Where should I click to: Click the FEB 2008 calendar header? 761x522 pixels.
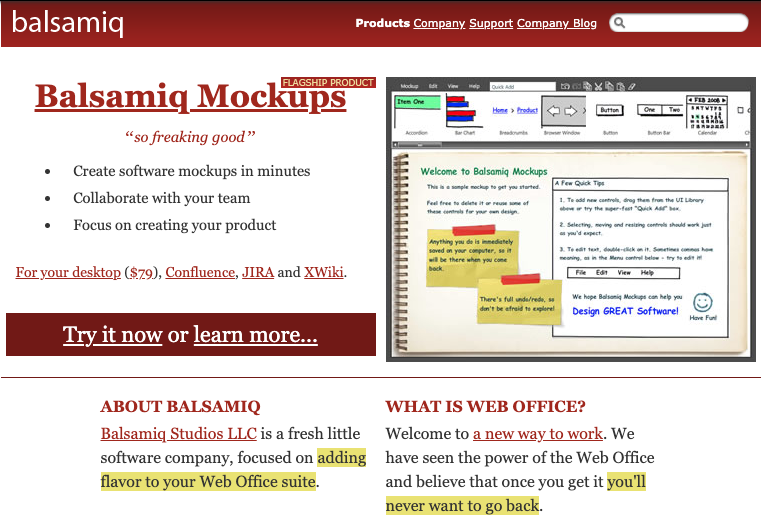point(707,100)
